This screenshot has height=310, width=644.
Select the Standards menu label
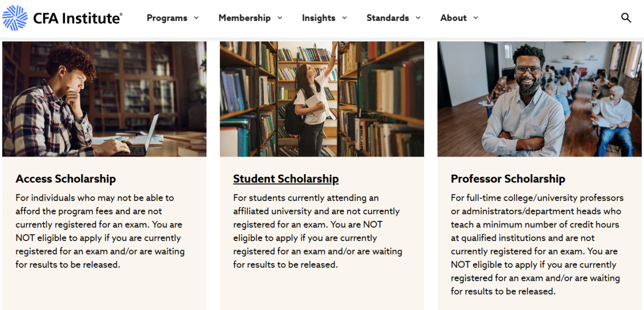click(x=387, y=18)
